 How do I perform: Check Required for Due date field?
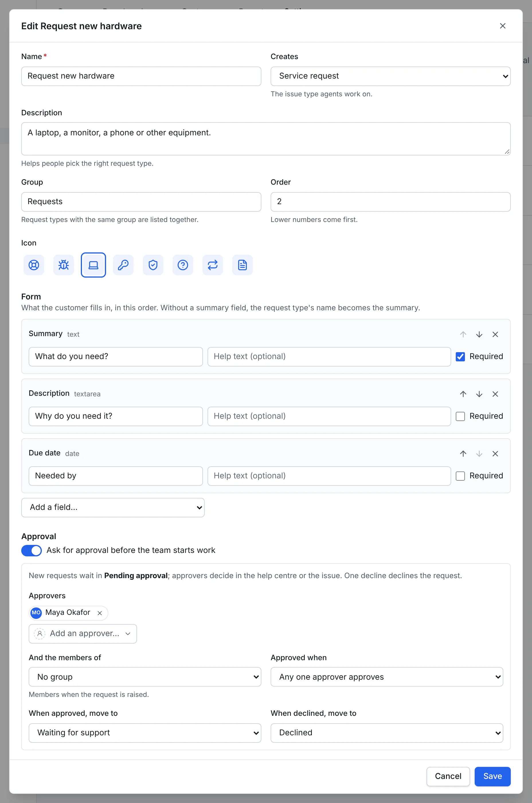(x=460, y=476)
